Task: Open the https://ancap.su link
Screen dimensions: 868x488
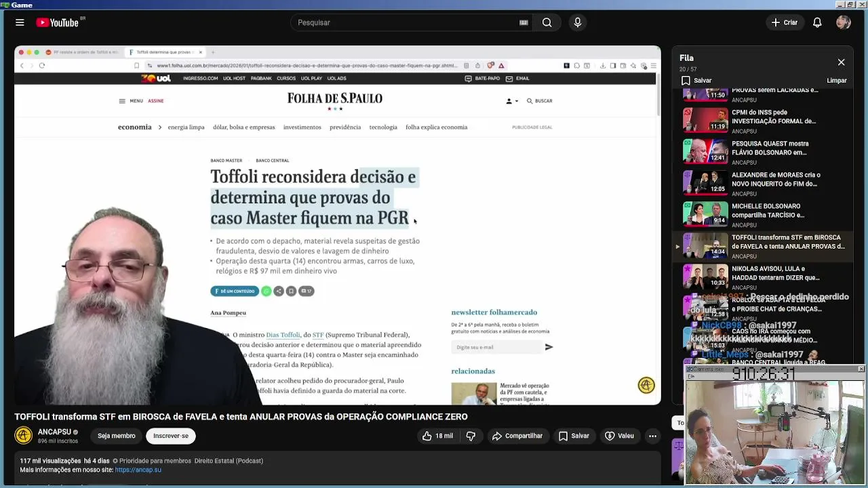Action: 138,470
